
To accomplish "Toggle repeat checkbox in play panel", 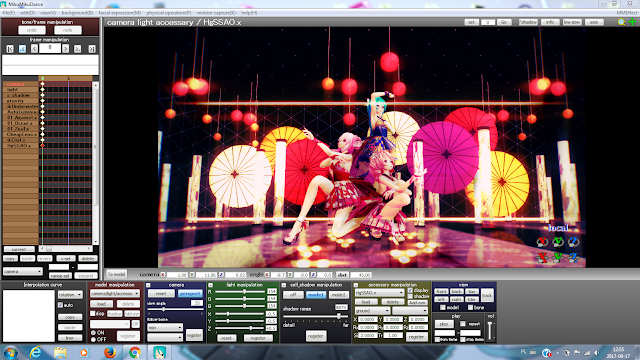I will 463,324.
